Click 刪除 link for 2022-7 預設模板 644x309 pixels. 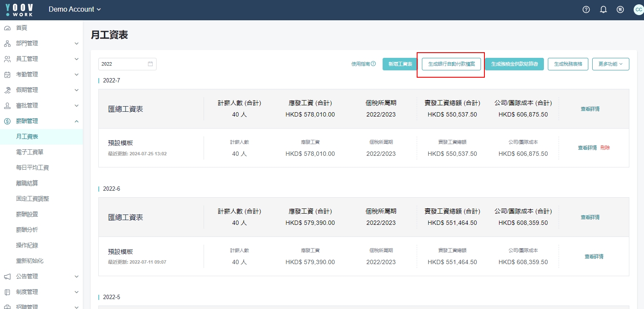click(605, 148)
